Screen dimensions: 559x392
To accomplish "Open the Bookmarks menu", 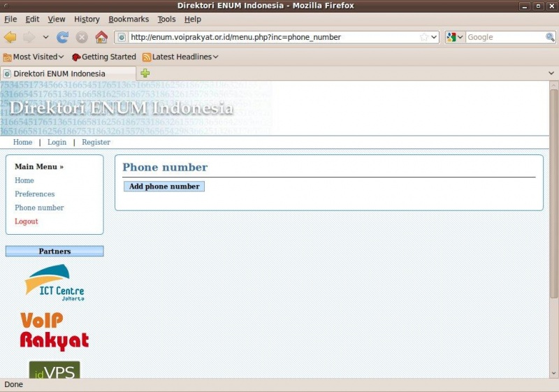I will 129,20.
